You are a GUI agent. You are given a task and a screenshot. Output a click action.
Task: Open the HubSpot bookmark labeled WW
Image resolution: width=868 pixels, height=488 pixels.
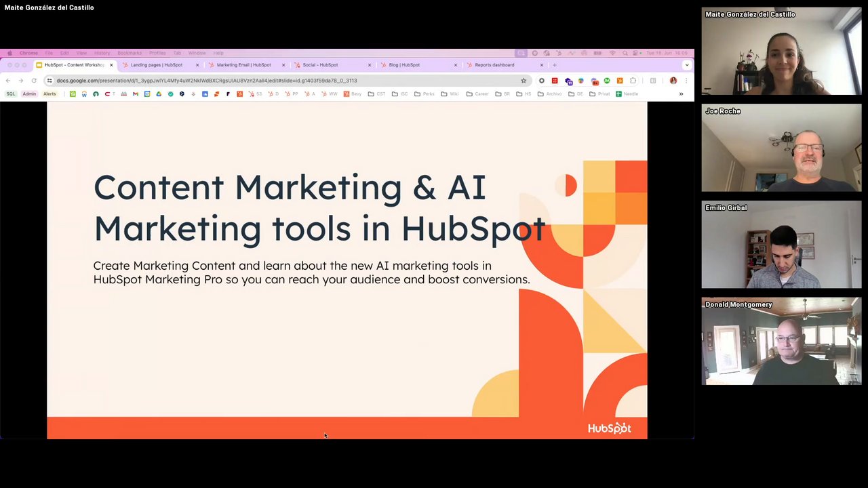330,94
